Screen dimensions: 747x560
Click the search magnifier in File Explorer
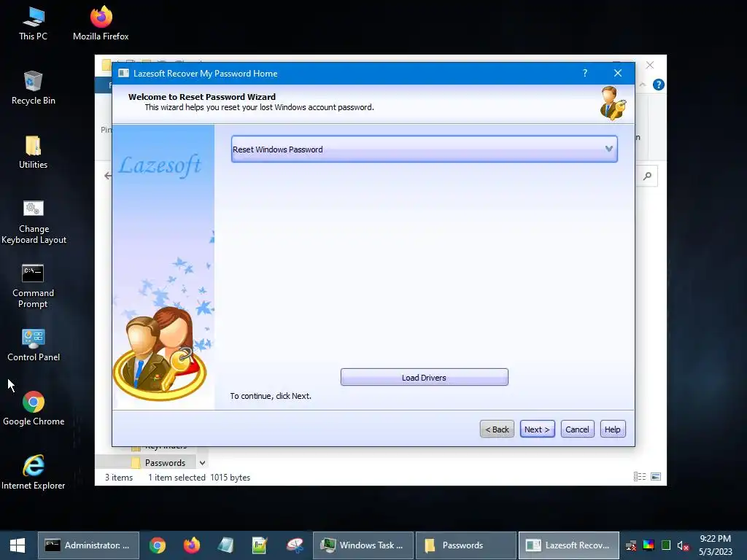point(647,176)
